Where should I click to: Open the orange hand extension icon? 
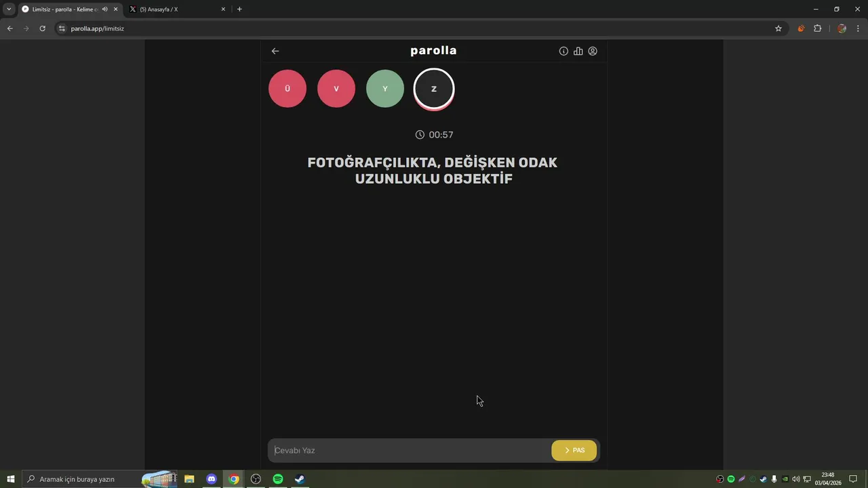(x=801, y=28)
